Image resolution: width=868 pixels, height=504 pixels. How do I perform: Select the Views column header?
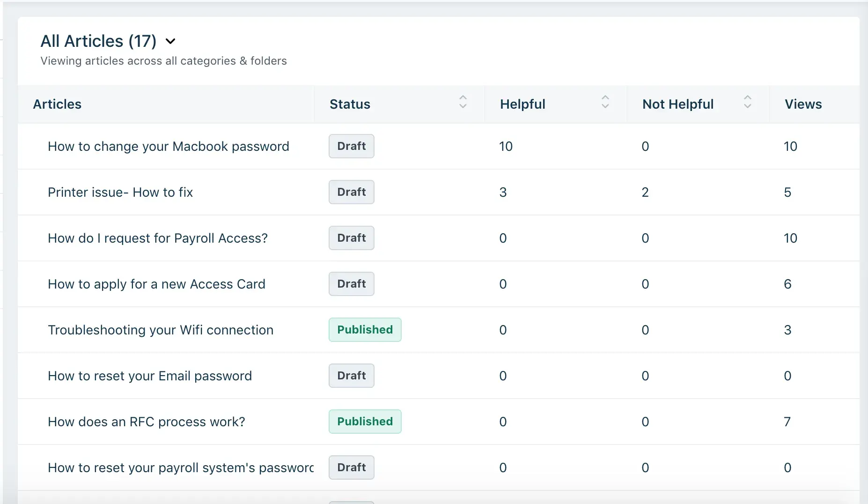click(802, 104)
